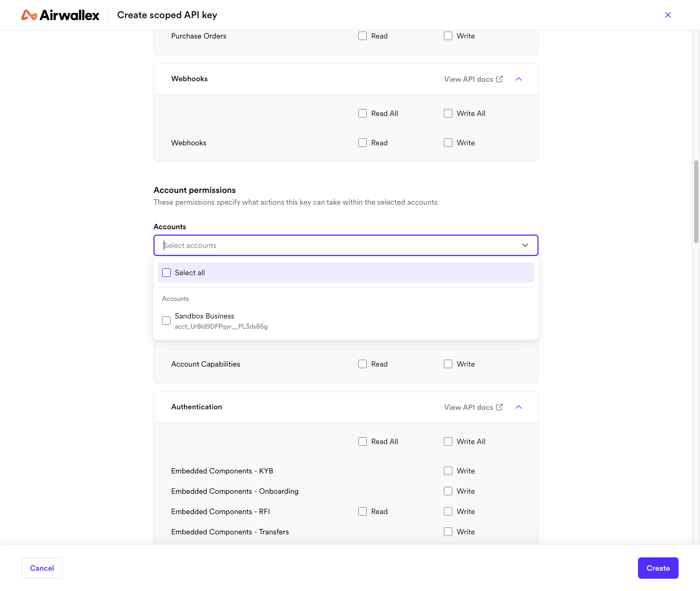Collapse the Webhooks section
The height and width of the screenshot is (591, 700).
[x=519, y=79]
